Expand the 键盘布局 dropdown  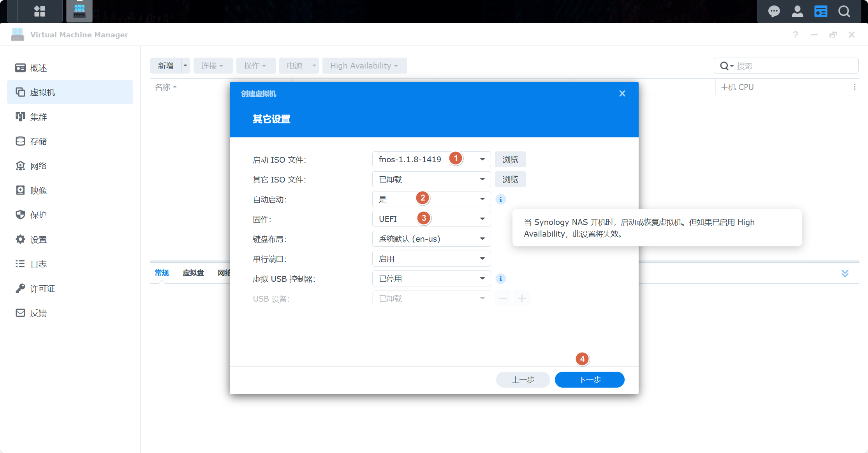pos(482,239)
